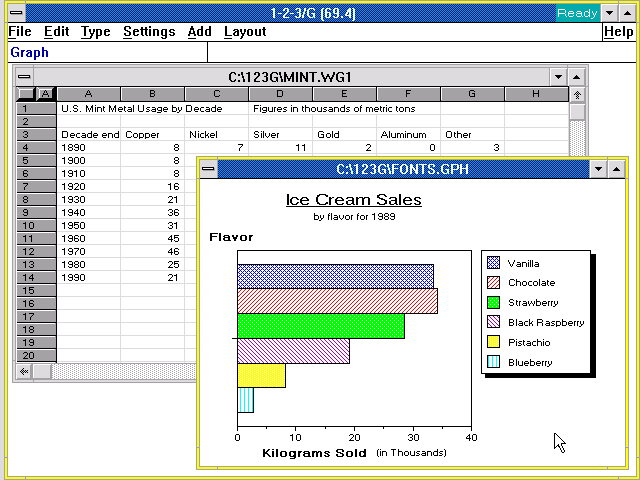This screenshot has height=480, width=640.
Task: Select column B header in MINT.WG1
Action: (x=153, y=94)
